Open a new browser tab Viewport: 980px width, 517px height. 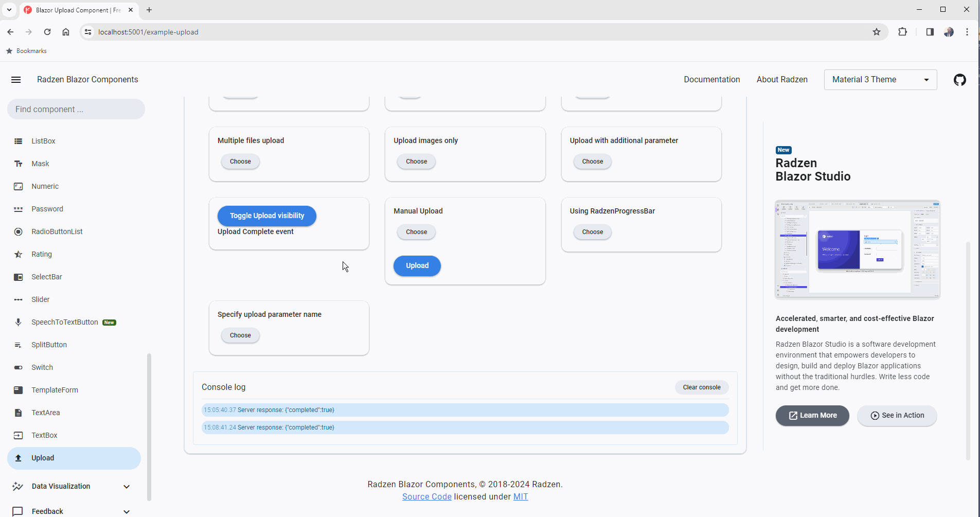pyautogui.click(x=149, y=10)
